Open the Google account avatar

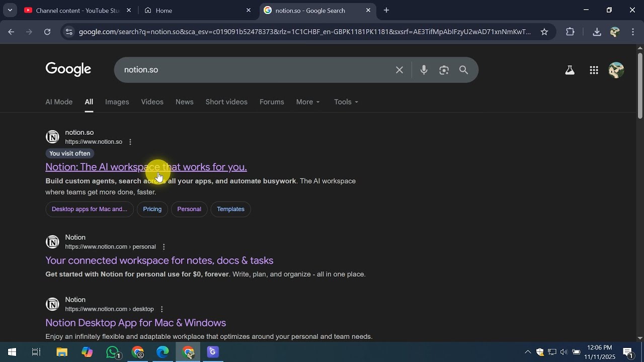(616, 70)
